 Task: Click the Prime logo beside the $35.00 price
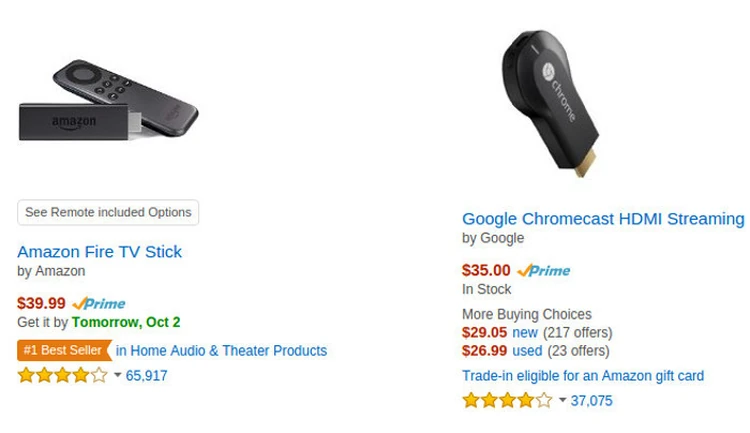(x=544, y=270)
